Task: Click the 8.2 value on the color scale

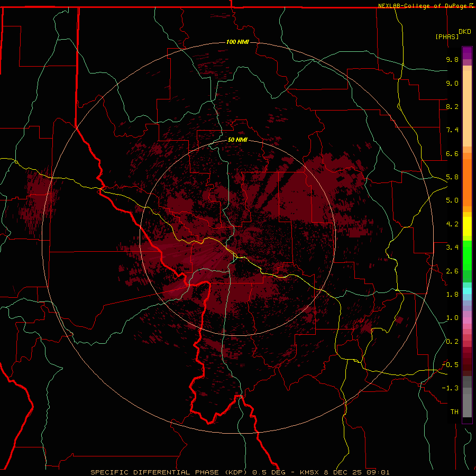Action: pyautogui.click(x=452, y=106)
